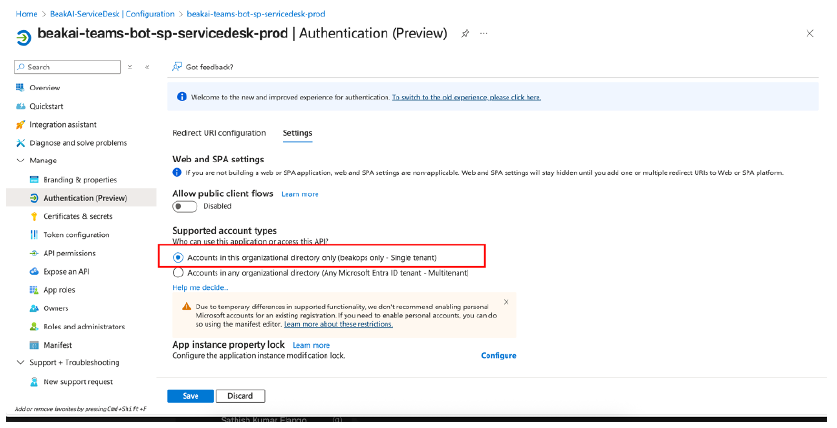The width and height of the screenshot is (837, 428).
Task: Select the Settings tab
Action: pyautogui.click(x=297, y=133)
